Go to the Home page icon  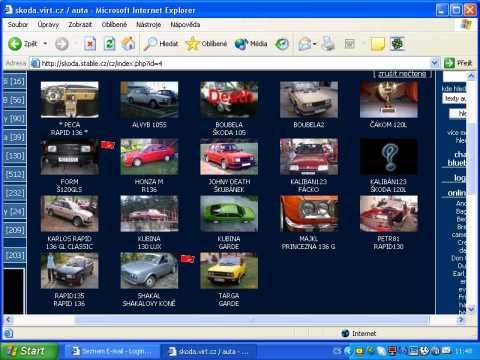coord(128,44)
